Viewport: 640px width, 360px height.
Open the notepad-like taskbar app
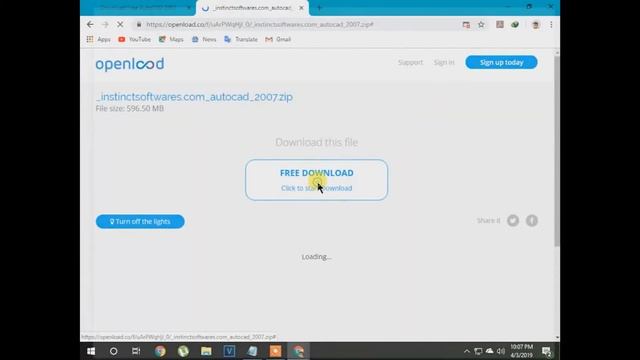coord(252,351)
